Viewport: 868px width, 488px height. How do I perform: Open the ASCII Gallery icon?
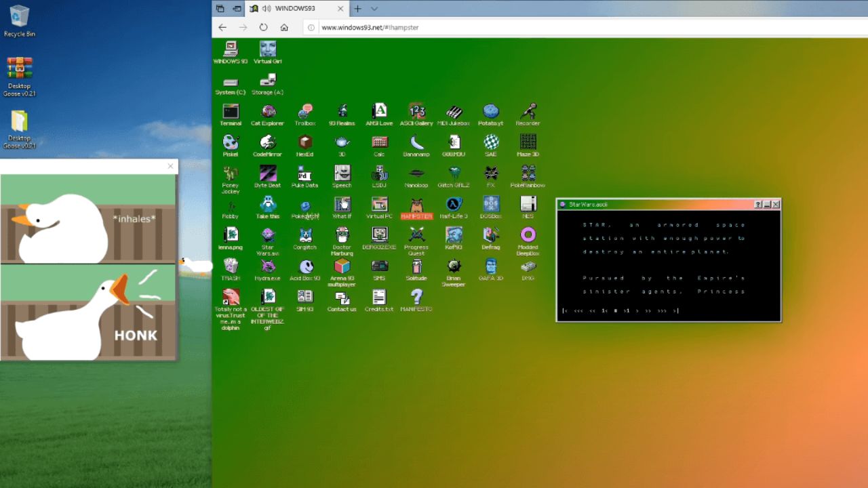(x=416, y=114)
